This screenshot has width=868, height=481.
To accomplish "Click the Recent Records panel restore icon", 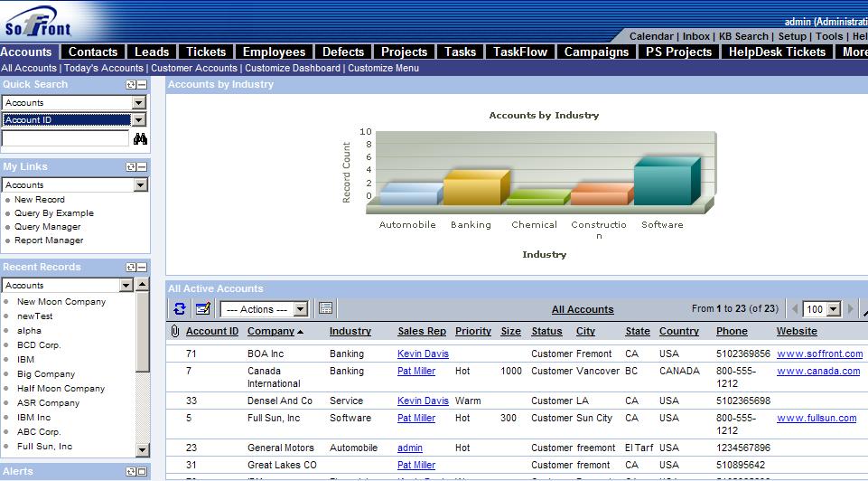I will (131, 267).
